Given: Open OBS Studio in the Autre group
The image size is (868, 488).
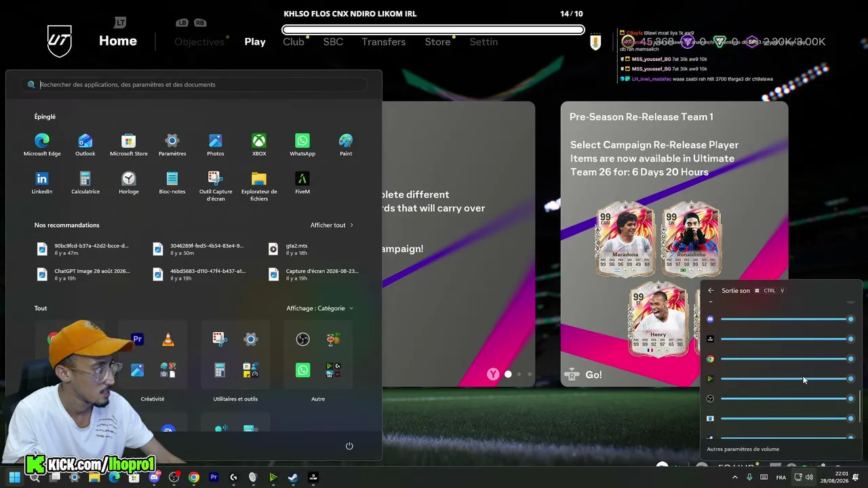Looking at the screenshot, I should coord(302,339).
